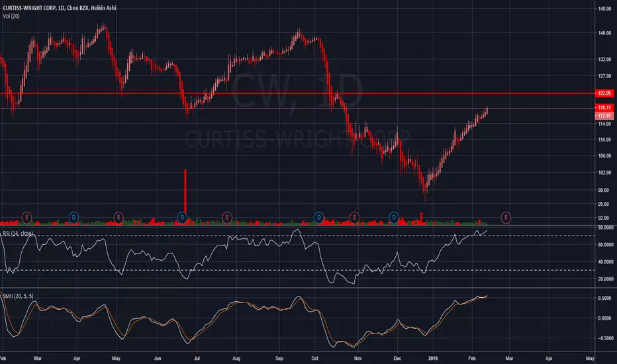Open the upcoming earnings marker in February 2019
617x364 pixels.
coord(506,217)
